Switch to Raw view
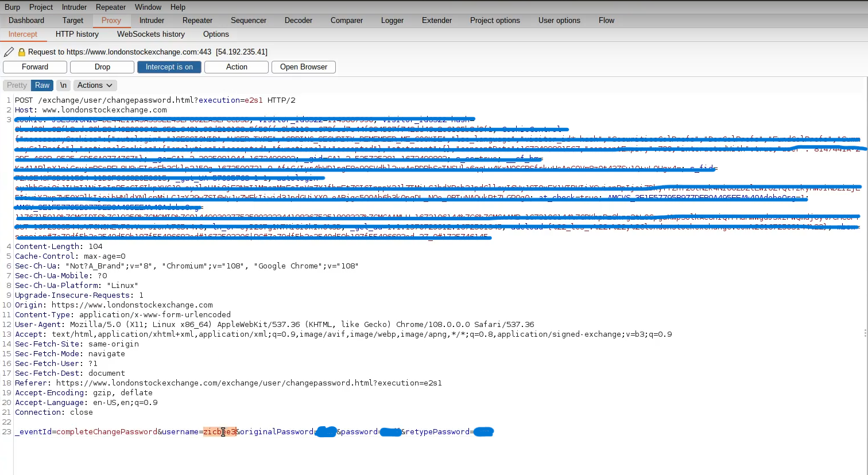The image size is (868, 475). click(x=42, y=85)
